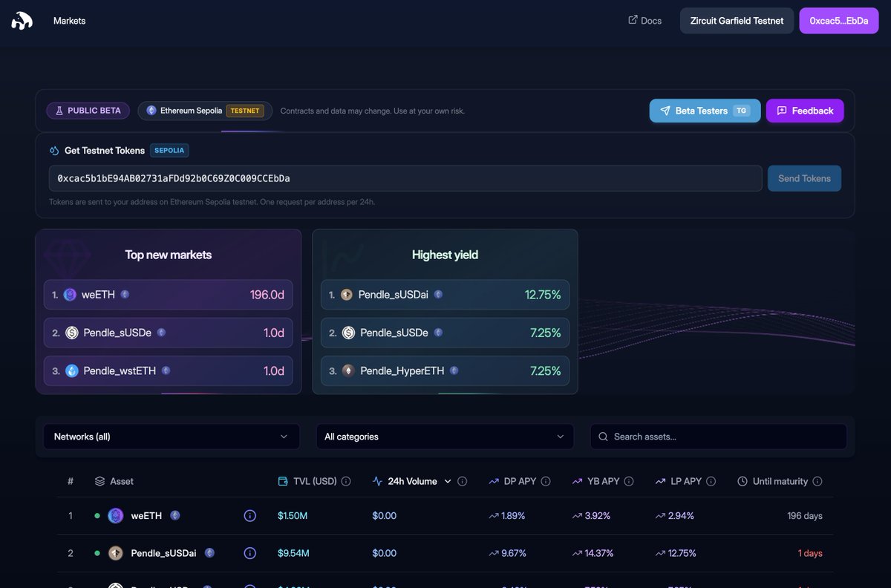Send testnet tokens to address

[804, 178]
